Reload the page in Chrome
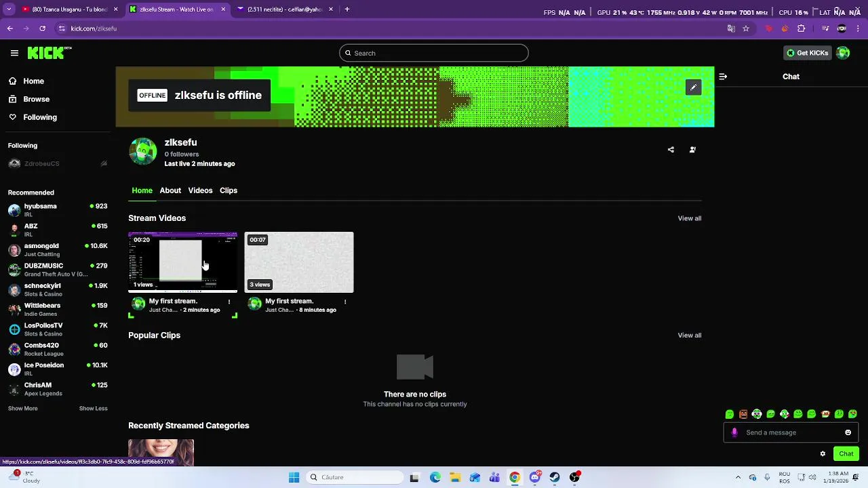Image resolution: width=868 pixels, height=488 pixels. pyautogui.click(x=42, y=28)
